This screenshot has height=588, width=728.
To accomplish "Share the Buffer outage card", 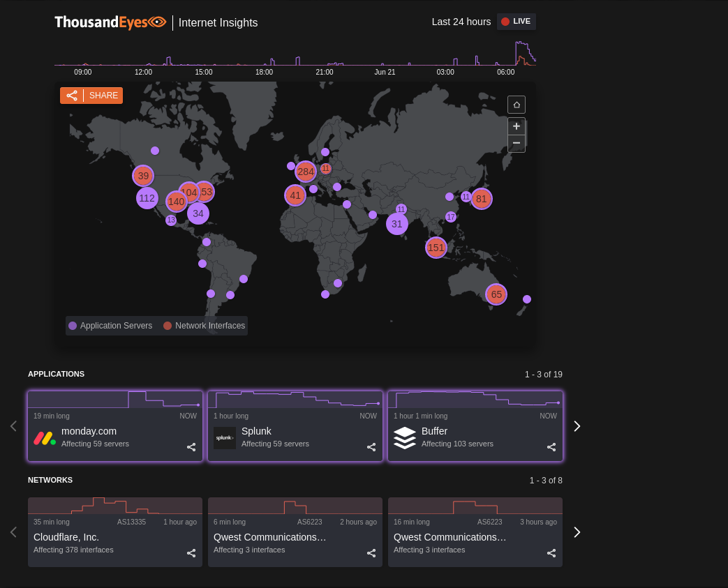I will (551, 447).
